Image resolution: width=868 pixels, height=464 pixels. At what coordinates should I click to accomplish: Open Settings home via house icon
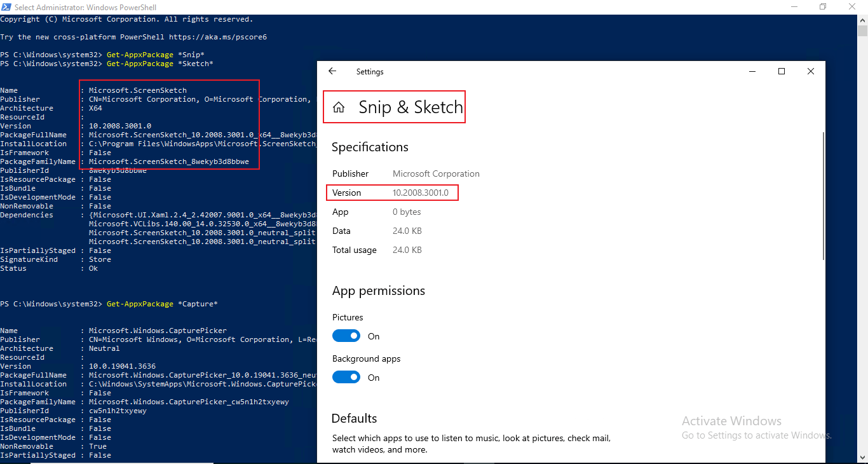339,107
